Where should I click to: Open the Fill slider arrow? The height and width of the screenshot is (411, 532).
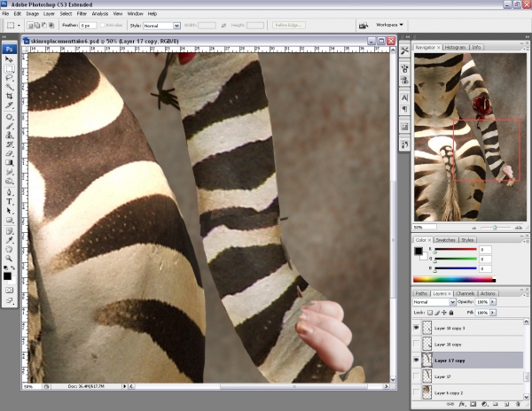pos(493,313)
